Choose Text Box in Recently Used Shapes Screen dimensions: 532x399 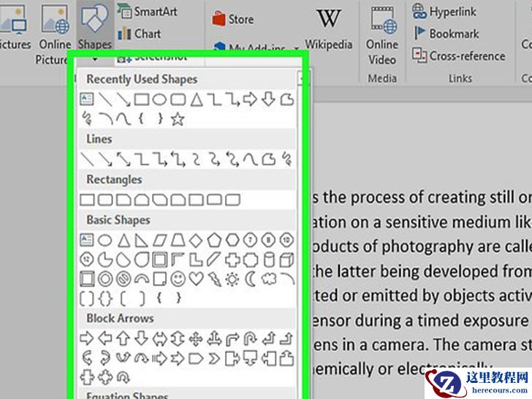tap(87, 99)
